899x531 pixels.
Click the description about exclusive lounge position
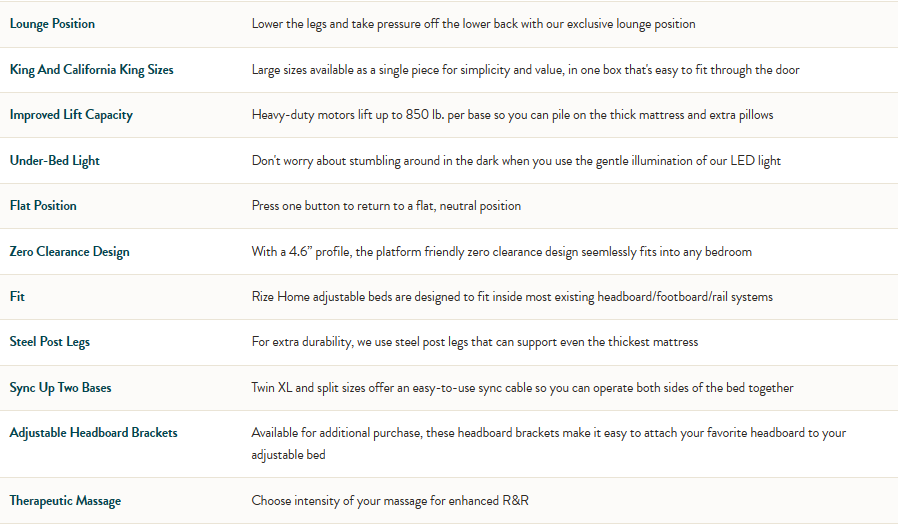(473, 24)
